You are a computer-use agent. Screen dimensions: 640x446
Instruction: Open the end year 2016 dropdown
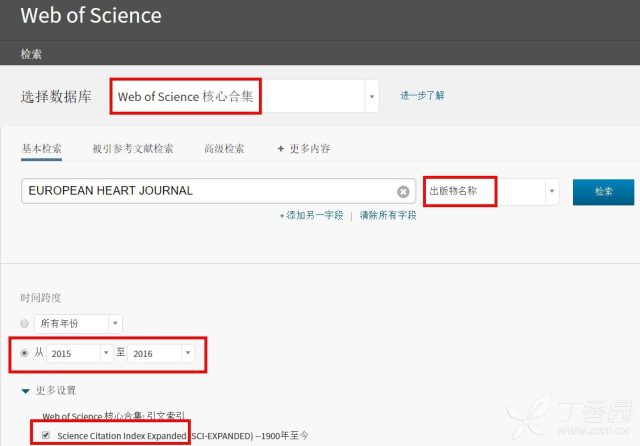point(161,353)
